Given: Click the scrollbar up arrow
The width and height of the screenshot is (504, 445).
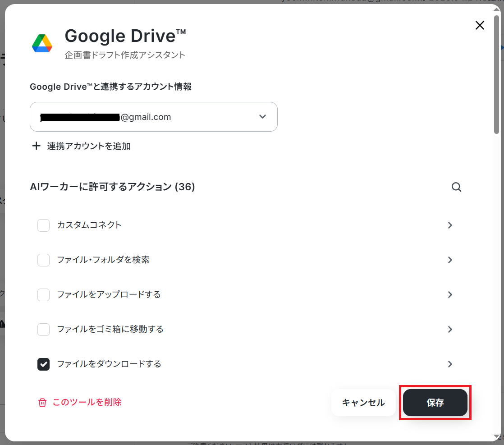Looking at the screenshot, I should click(497, 9).
